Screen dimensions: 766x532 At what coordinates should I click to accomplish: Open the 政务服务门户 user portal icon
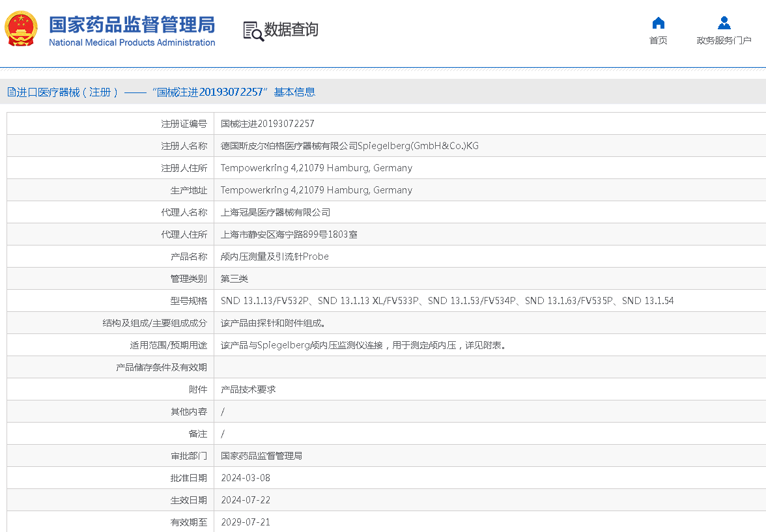pos(724,23)
